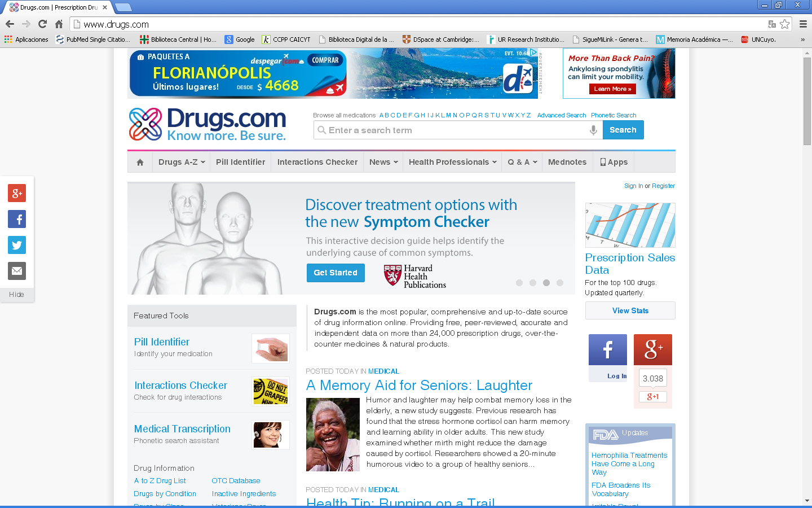The height and width of the screenshot is (508, 812).
Task: Click COMPRAR button on Florianópolis ad
Action: pos(325,60)
